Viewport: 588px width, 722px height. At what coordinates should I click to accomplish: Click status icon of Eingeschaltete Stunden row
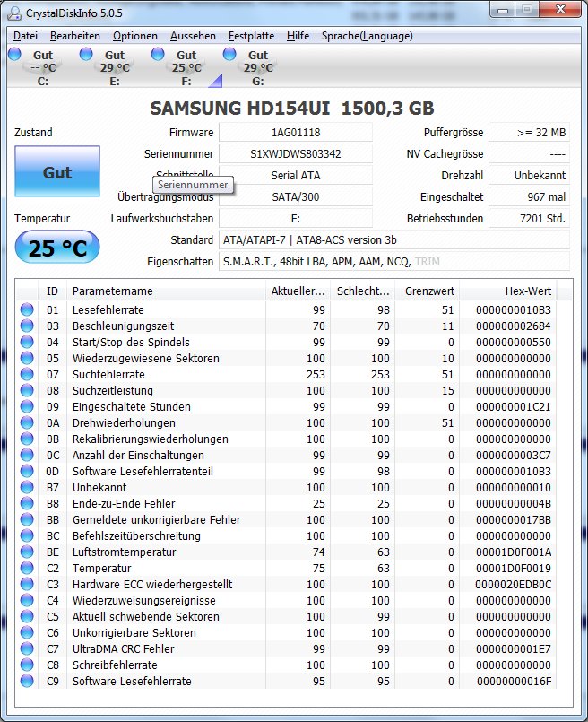pyautogui.click(x=27, y=406)
